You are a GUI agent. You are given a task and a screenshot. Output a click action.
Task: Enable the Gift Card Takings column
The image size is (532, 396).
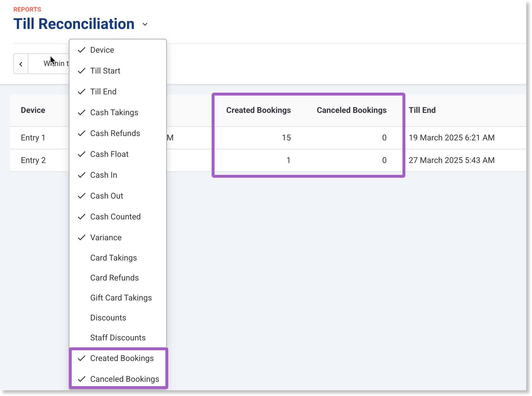click(x=121, y=298)
